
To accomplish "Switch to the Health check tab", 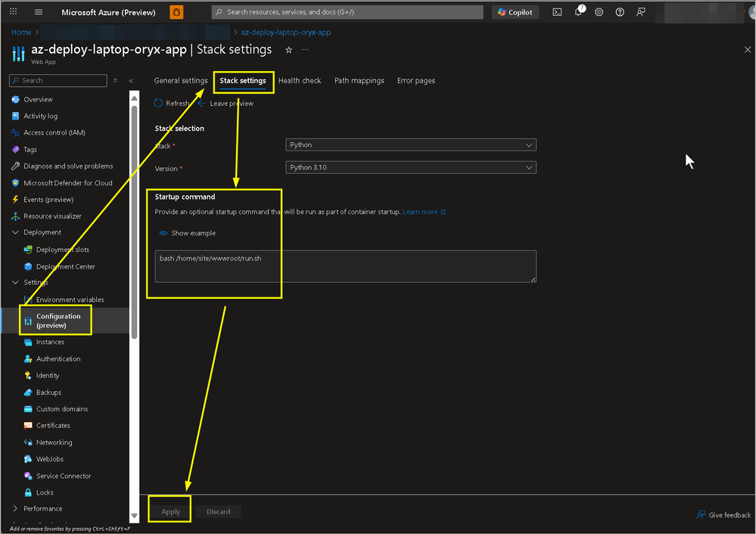I will [300, 80].
